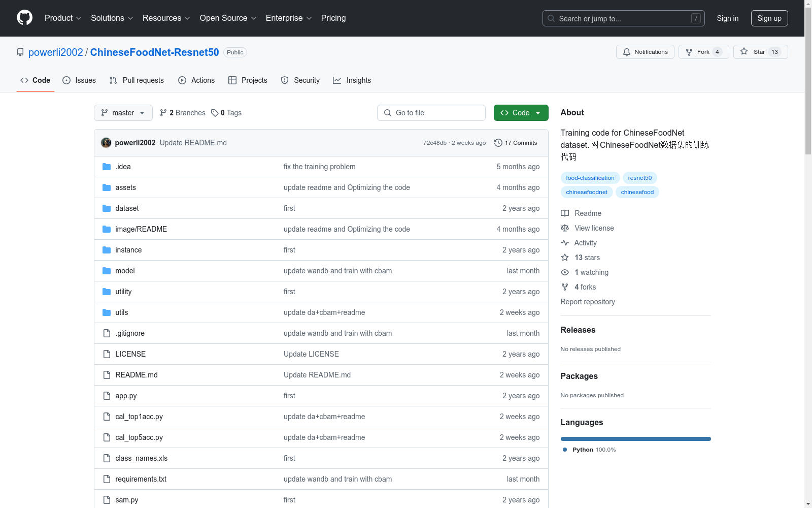This screenshot has width=812, height=508.
Task: Open 'fix the training problem' commit message
Action: click(x=320, y=167)
